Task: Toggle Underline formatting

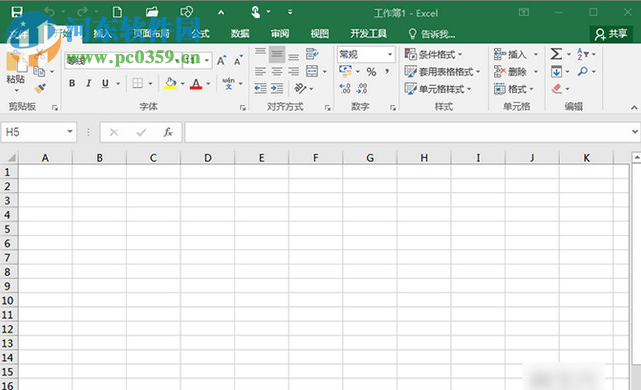Action: tap(105, 83)
